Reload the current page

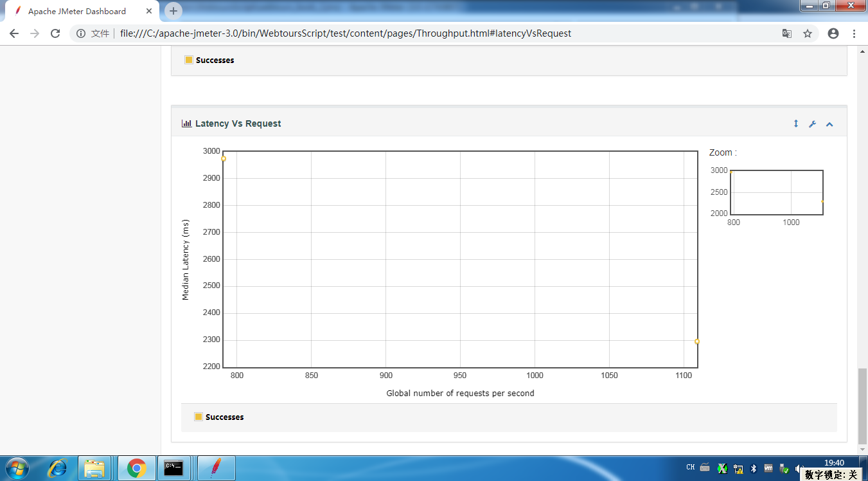(x=55, y=33)
